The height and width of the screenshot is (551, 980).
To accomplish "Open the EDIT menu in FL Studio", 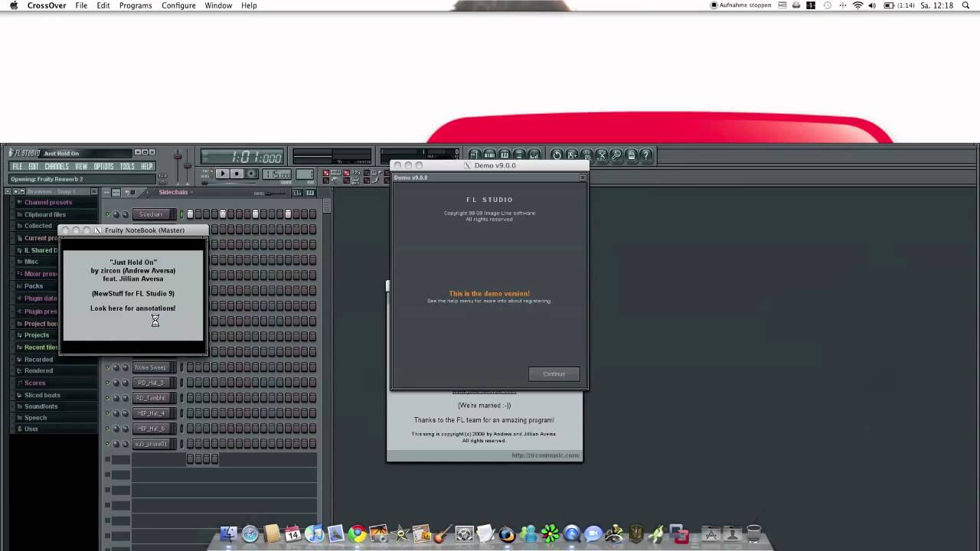I will pyautogui.click(x=33, y=166).
